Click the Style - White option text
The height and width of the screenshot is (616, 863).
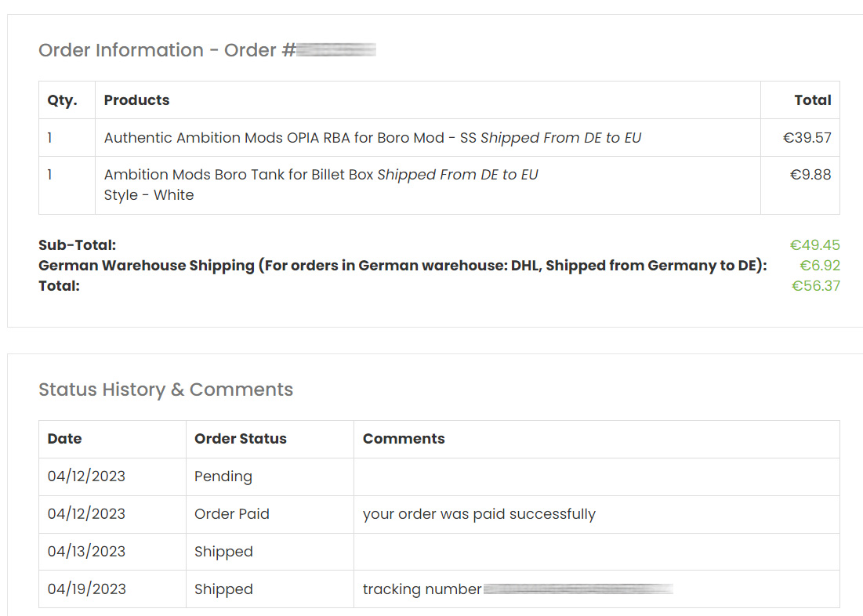[x=149, y=195]
